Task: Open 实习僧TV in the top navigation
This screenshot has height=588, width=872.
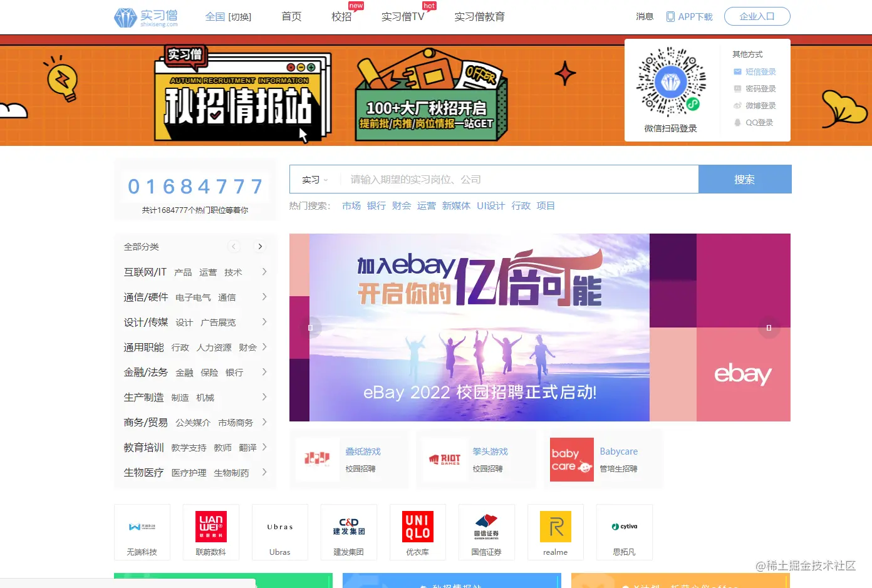Action: pyautogui.click(x=403, y=17)
